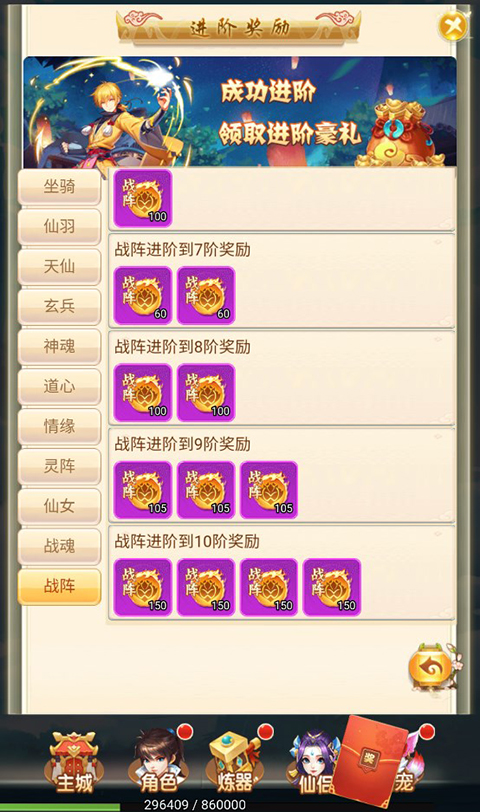Screen dimensions: 480x812
Task: Click the 成功进阶 promotional banner
Action: point(240,111)
